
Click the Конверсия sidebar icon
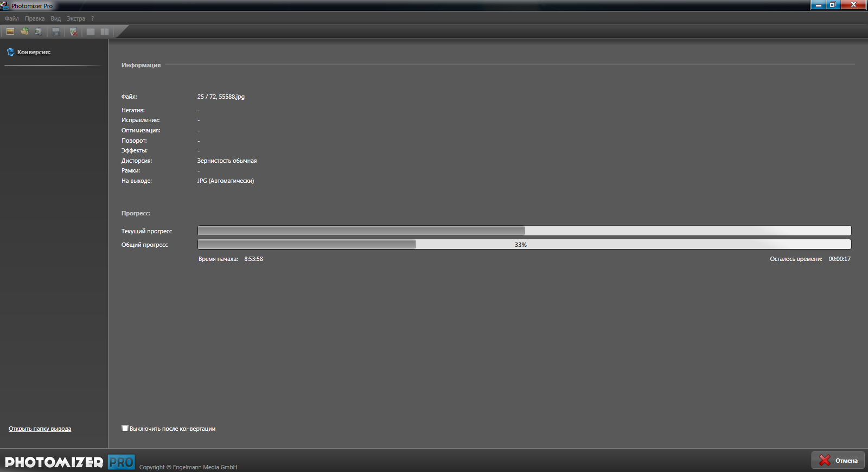coord(10,52)
